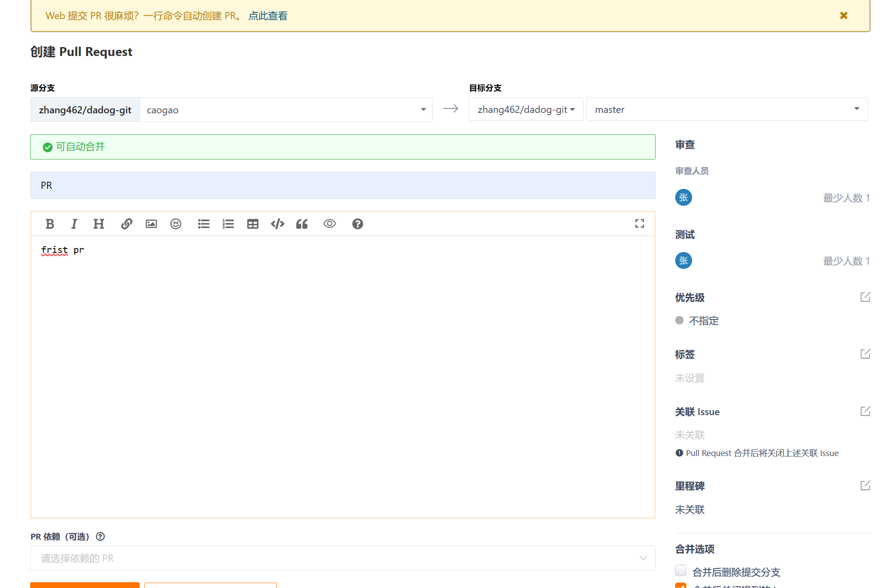Open the target repository zhang462/dadog-git dropdown
The image size is (893, 588).
(x=526, y=109)
